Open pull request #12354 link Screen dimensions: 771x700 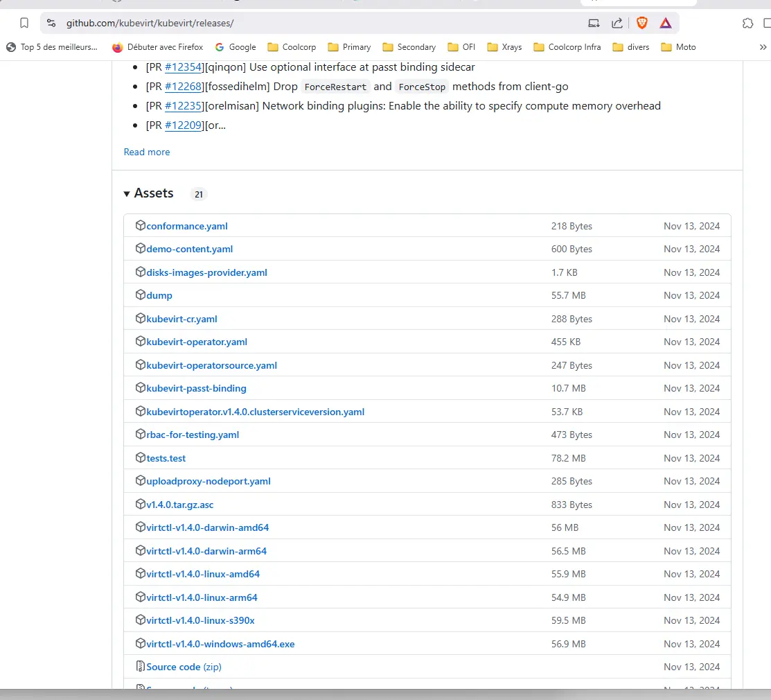(183, 67)
